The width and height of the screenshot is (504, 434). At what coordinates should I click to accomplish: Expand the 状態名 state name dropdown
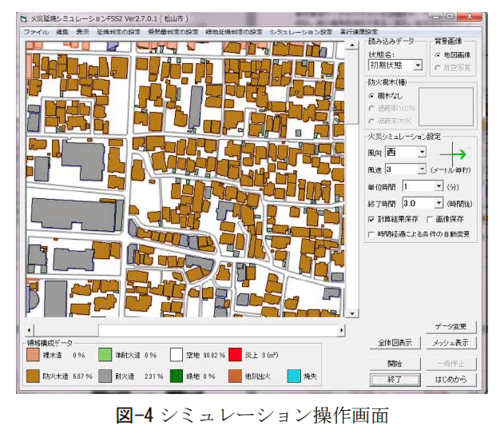tap(417, 66)
